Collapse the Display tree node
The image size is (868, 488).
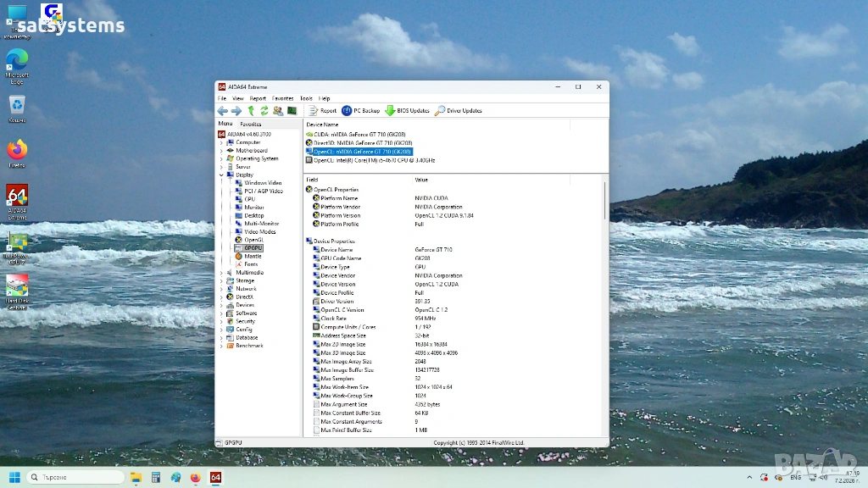point(221,175)
